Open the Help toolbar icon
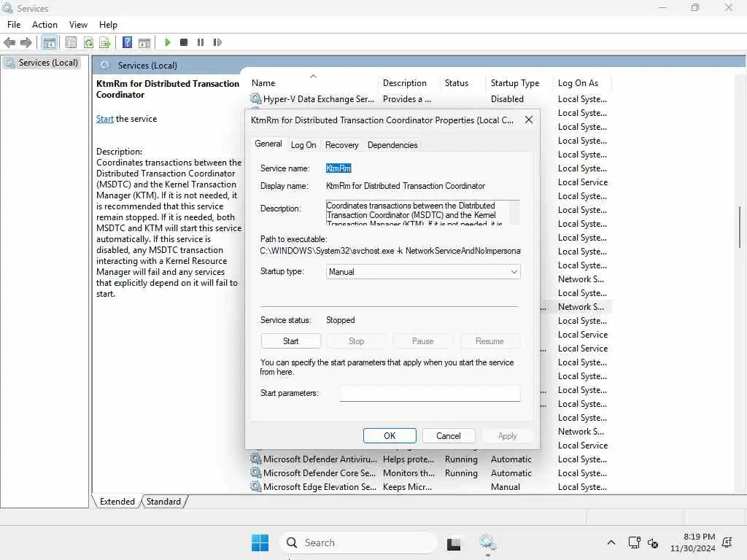Screen dimensions: 747x560 (x=127, y=42)
